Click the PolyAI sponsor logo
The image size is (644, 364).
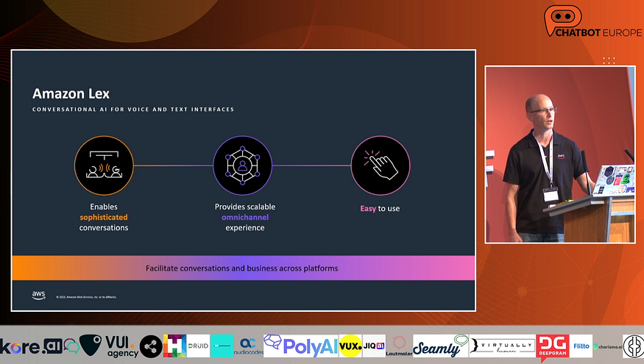tap(301, 346)
